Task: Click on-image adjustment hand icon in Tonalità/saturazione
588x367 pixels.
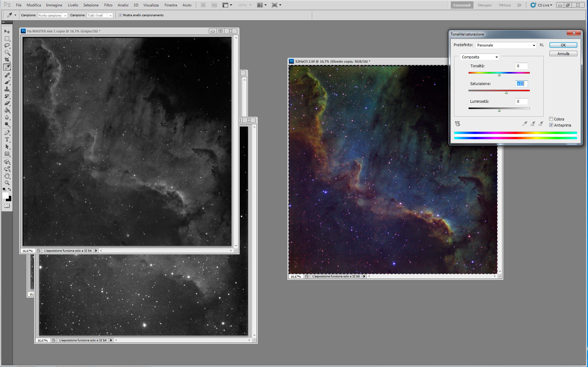Action: click(x=457, y=124)
